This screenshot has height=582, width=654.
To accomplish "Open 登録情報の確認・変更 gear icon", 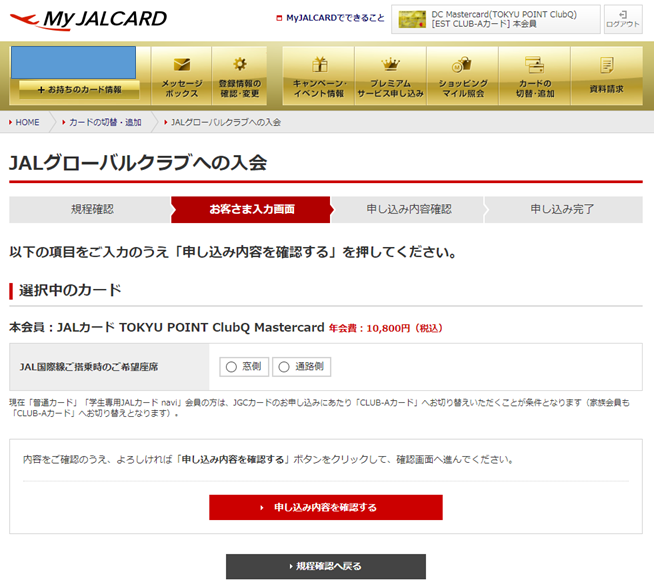I will coord(240,64).
